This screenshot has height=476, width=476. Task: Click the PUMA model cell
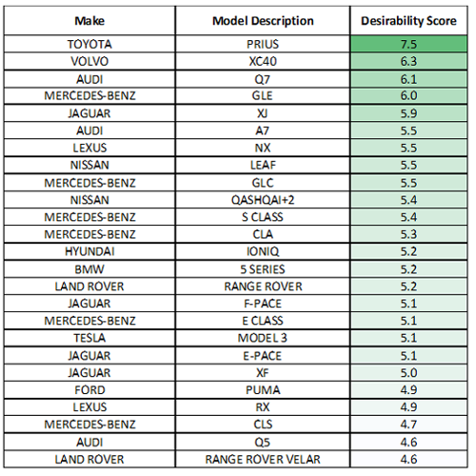(263, 390)
